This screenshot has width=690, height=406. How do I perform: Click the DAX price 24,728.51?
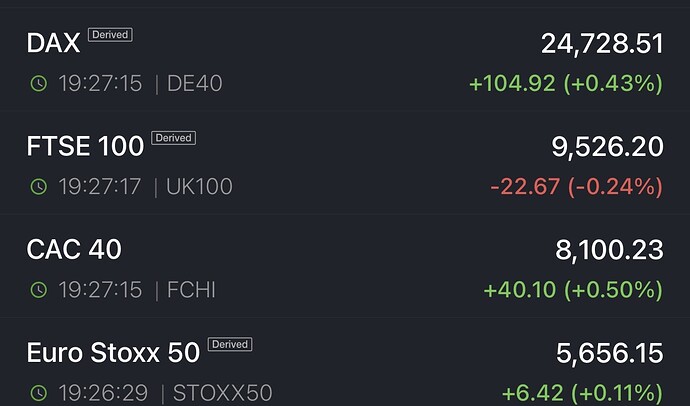point(602,44)
